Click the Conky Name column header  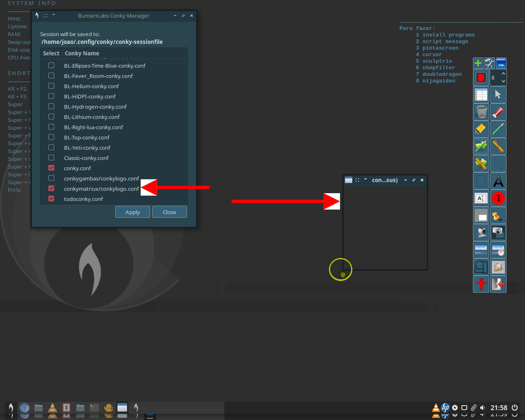click(82, 53)
